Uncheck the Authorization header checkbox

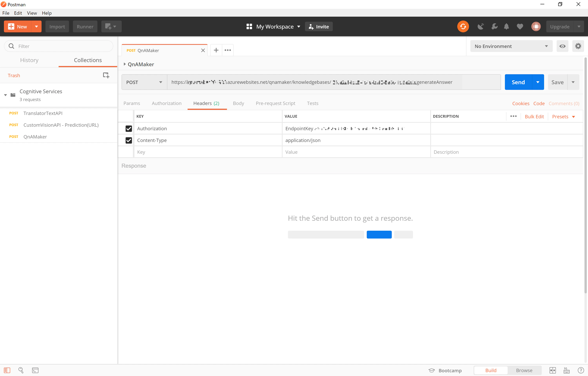coord(129,128)
